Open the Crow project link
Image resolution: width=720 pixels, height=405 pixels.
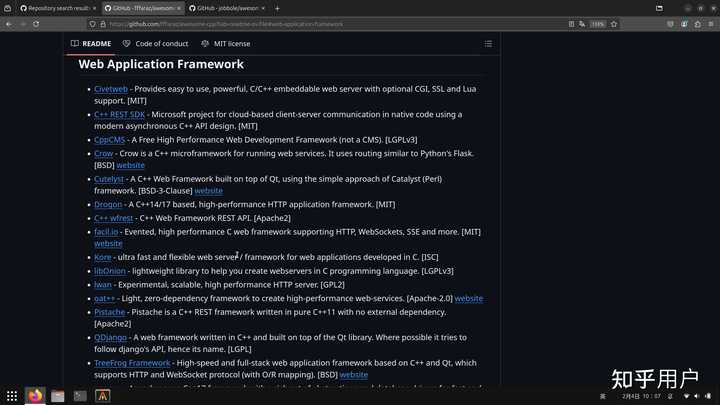[x=103, y=153]
